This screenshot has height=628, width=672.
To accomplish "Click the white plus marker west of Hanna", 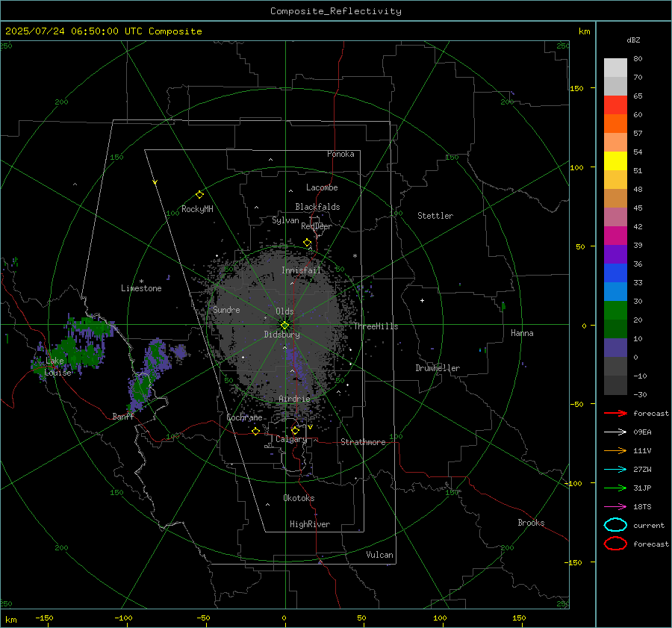I will 422,300.
